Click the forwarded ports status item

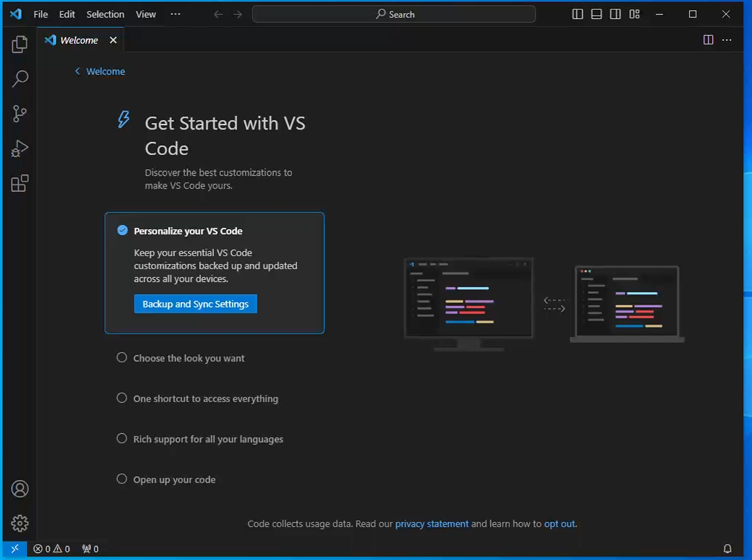click(x=90, y=549)
